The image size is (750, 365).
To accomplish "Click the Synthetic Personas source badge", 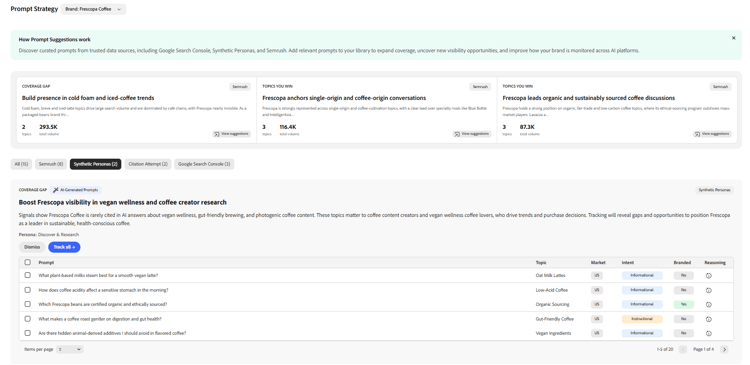I will tap(714, 190).
